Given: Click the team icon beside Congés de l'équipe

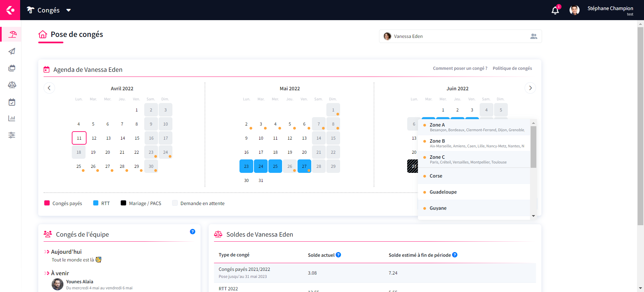Looking at the screenshot, I should point(48,234).
